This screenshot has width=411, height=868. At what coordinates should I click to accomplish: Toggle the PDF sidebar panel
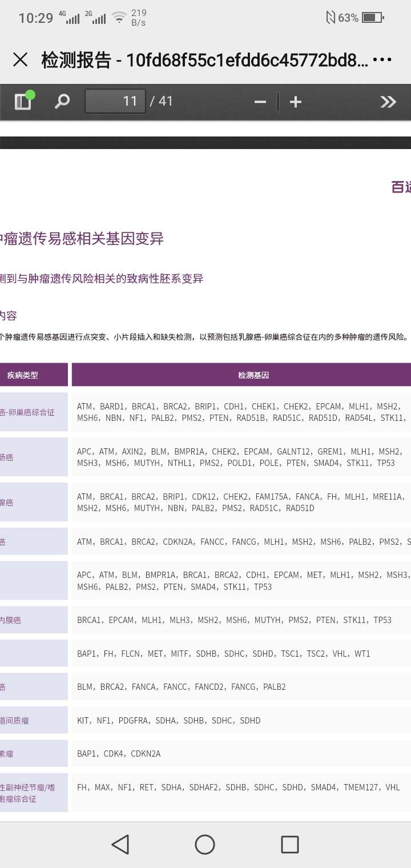(x=23, y=102)
